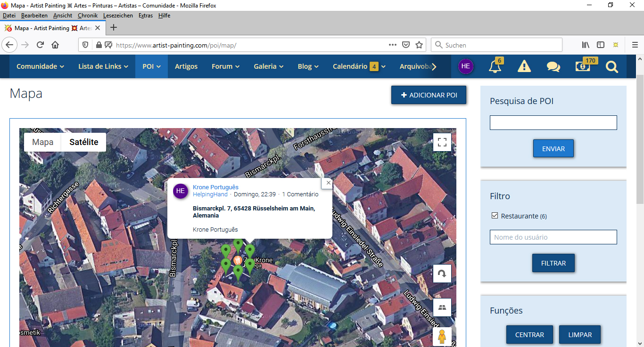Image resolution: width=644 pixels, height=347 pixels.
Task: Click the Street View pegman icon
Action: click(x=442, y=337)
